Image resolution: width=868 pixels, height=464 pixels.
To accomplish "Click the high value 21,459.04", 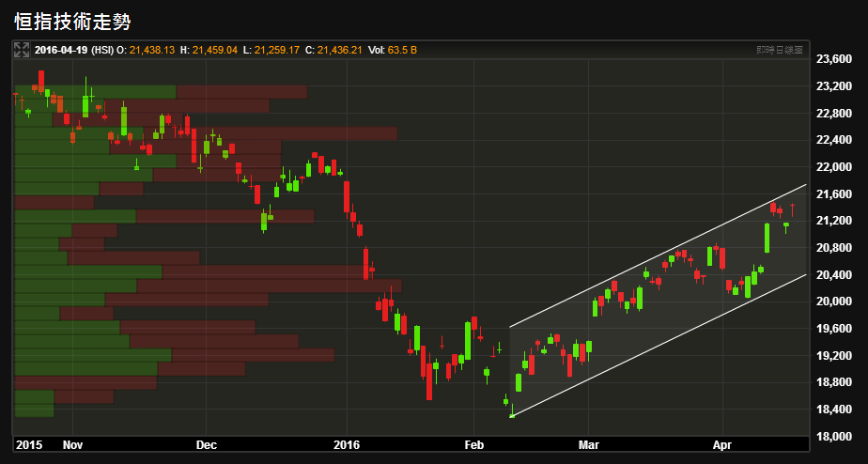I will [215, 50].
